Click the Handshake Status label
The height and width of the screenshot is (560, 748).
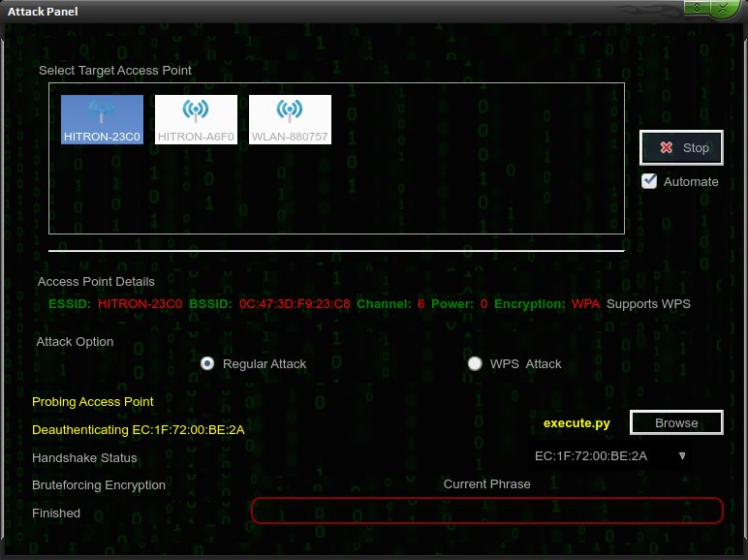coord(84,458)
